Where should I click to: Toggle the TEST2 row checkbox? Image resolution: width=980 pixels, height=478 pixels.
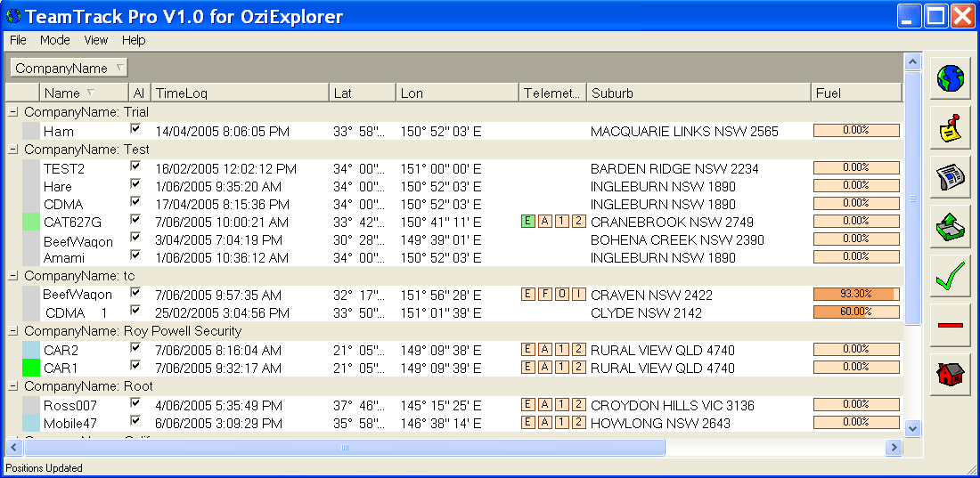pyautogui.click(x=135, y=166)
